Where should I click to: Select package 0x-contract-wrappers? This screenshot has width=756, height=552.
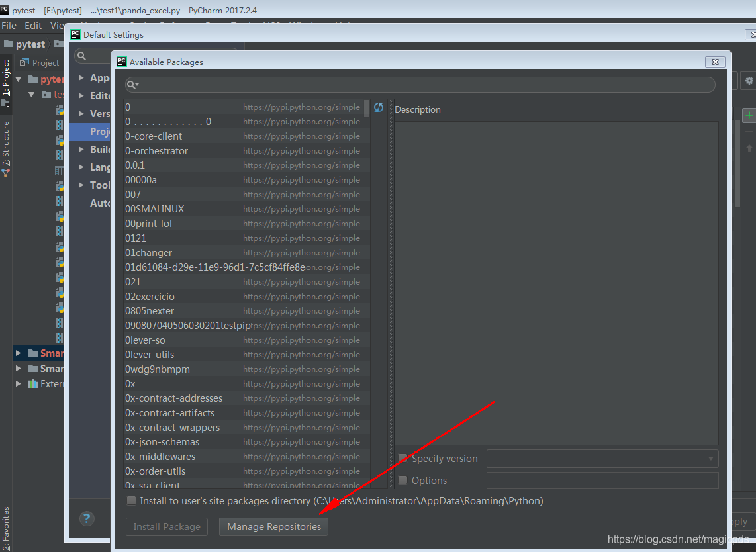tap(246, 428)
